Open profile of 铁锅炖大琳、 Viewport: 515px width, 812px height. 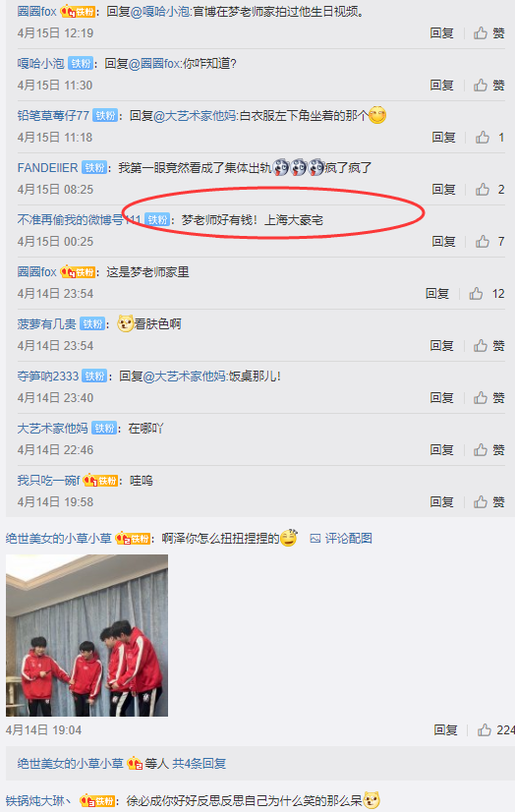40,800
